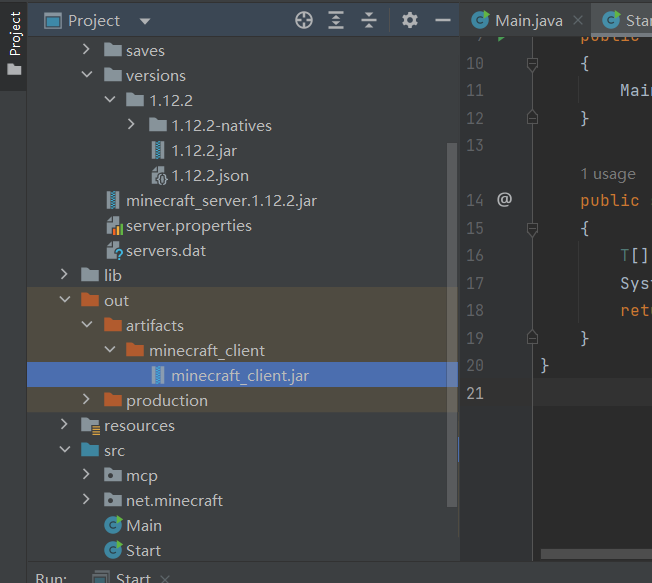The width and height of the screenshot is (652, 583).
Task: Click the 1.12.2-natives folder icon
Action: (158, 125)
